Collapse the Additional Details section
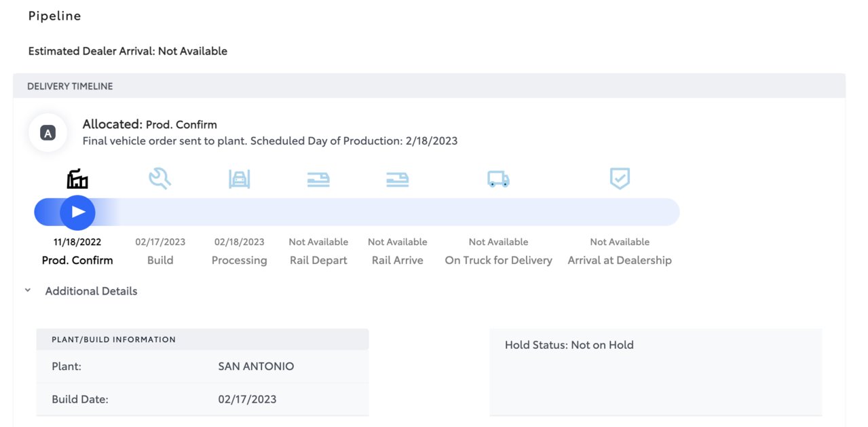This screenshot has height=427, width=868. 28,291
